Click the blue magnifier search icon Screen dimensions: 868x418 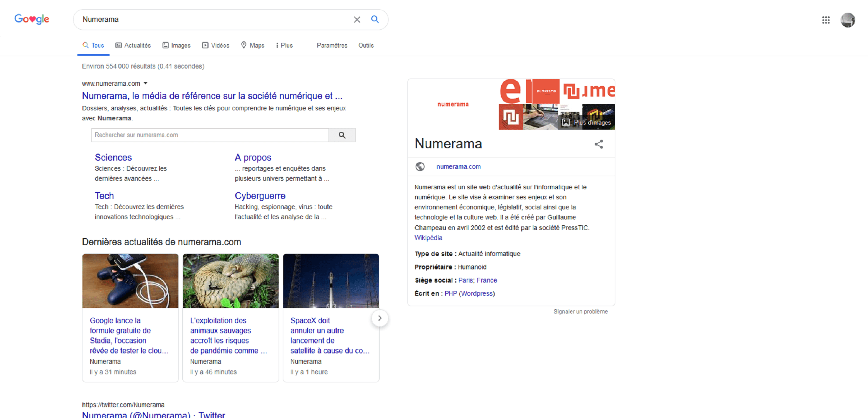375,19
